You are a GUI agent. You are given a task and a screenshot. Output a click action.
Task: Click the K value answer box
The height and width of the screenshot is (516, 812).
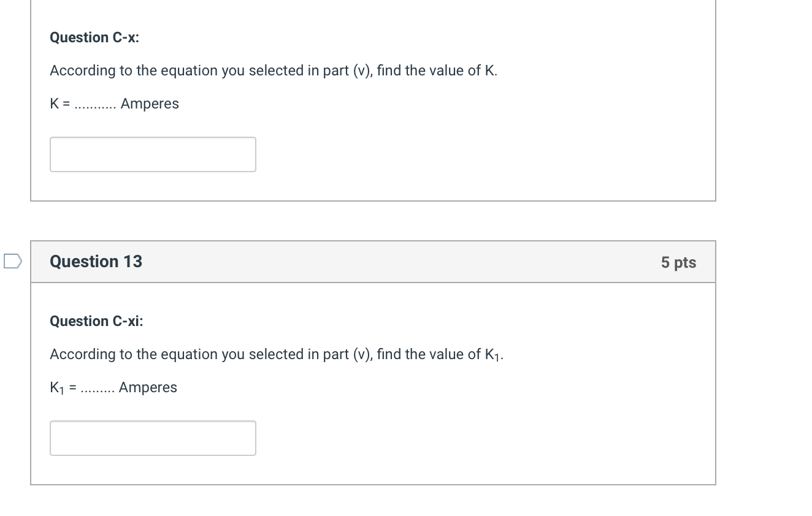[153, 154]
